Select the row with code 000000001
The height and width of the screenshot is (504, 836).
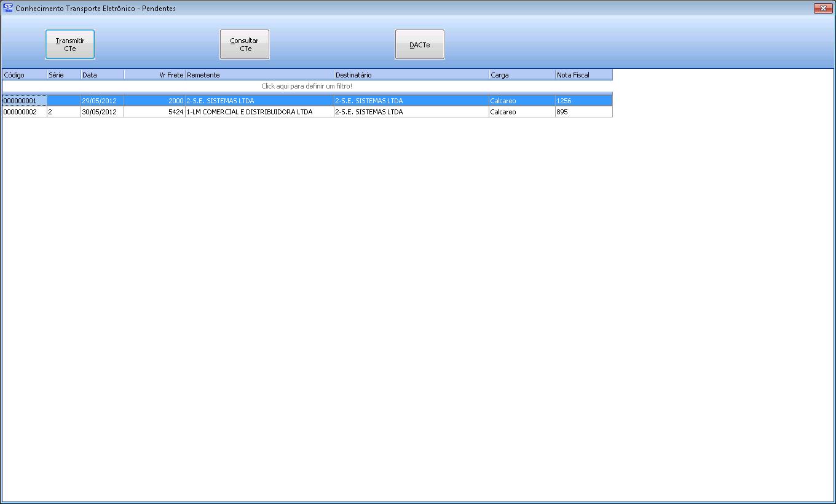point(24,101)
